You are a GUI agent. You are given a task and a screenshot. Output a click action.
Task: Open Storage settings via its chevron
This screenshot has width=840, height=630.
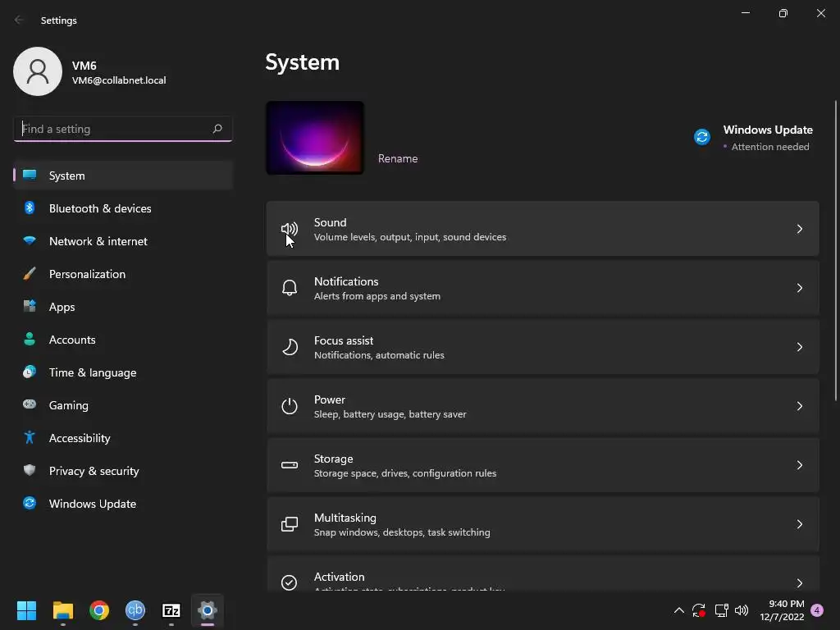[x=799, y=465]
